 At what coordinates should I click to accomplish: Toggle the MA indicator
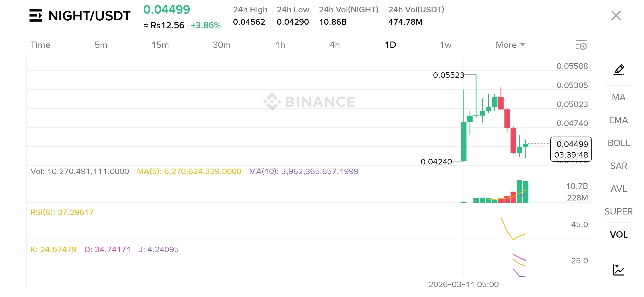(x=619, y=97)
